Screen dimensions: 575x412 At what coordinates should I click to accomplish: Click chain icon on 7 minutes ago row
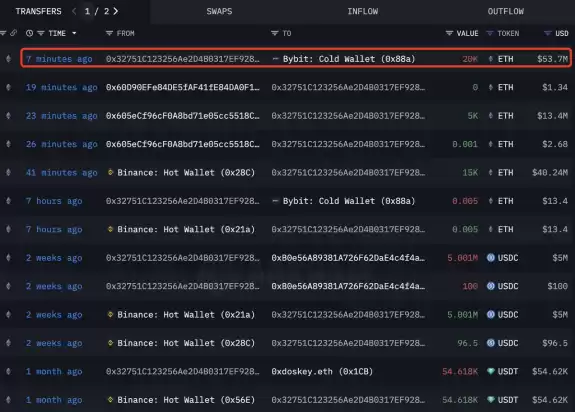tap(8, 59)
